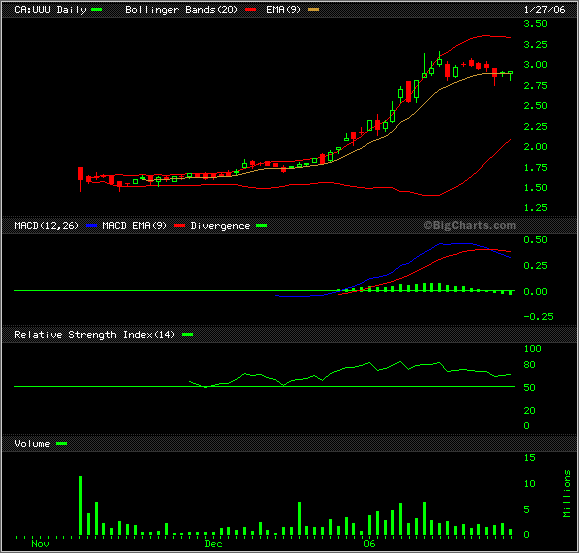Click the price axis value '1.50'

point(535,188)
